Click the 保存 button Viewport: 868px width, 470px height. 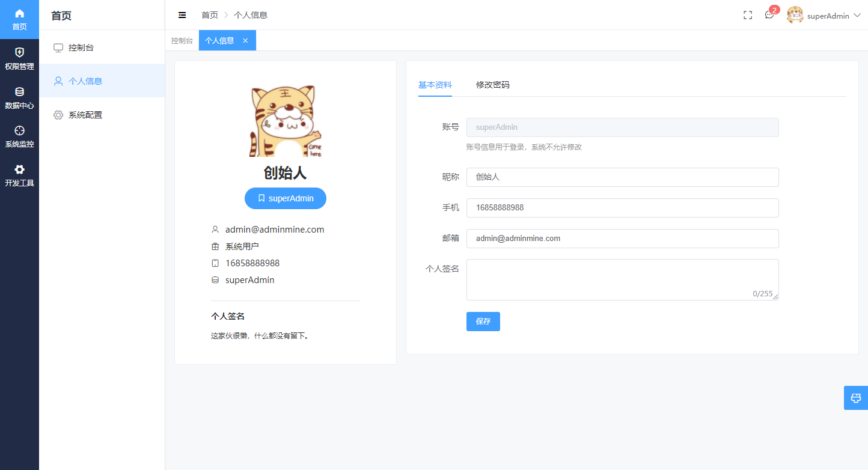pos(483,322)
